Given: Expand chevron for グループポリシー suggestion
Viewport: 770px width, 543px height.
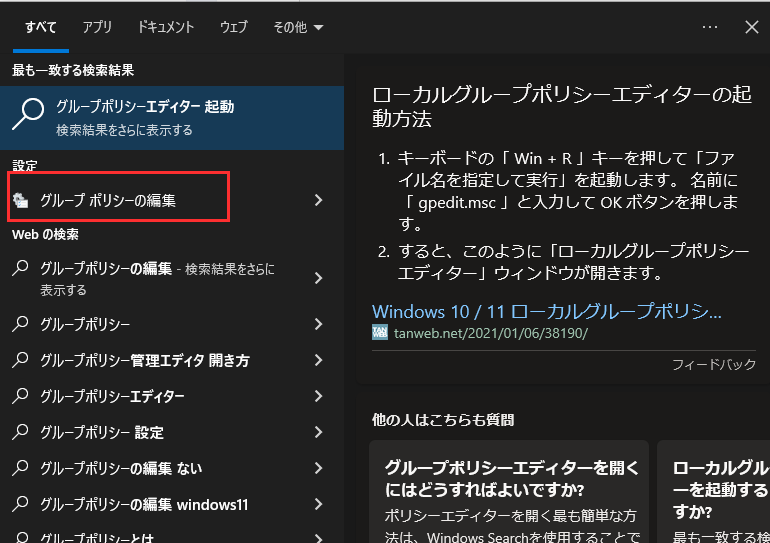Looking at the screenshot, I should tap(318, 324).
